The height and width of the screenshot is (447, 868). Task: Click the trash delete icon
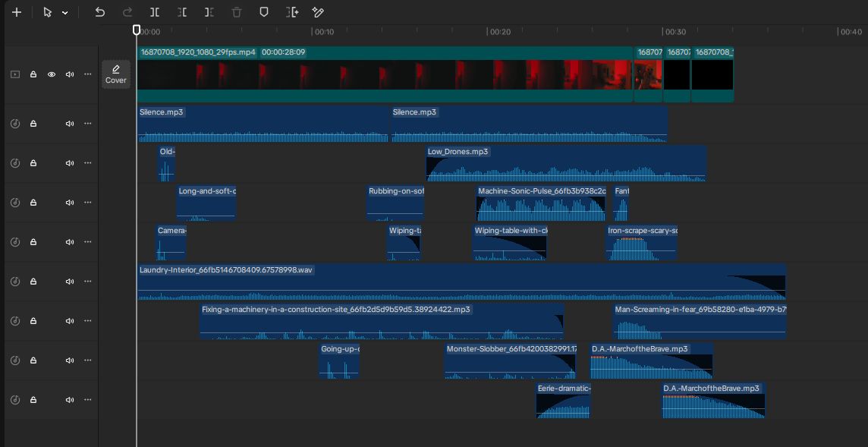pyautogui.click(x=237, y=12)
